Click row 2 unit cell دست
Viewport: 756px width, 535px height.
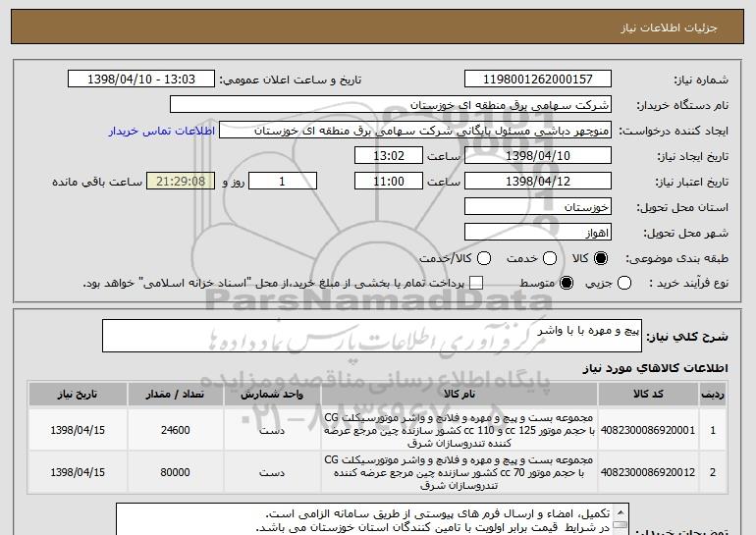coord(272,472)
